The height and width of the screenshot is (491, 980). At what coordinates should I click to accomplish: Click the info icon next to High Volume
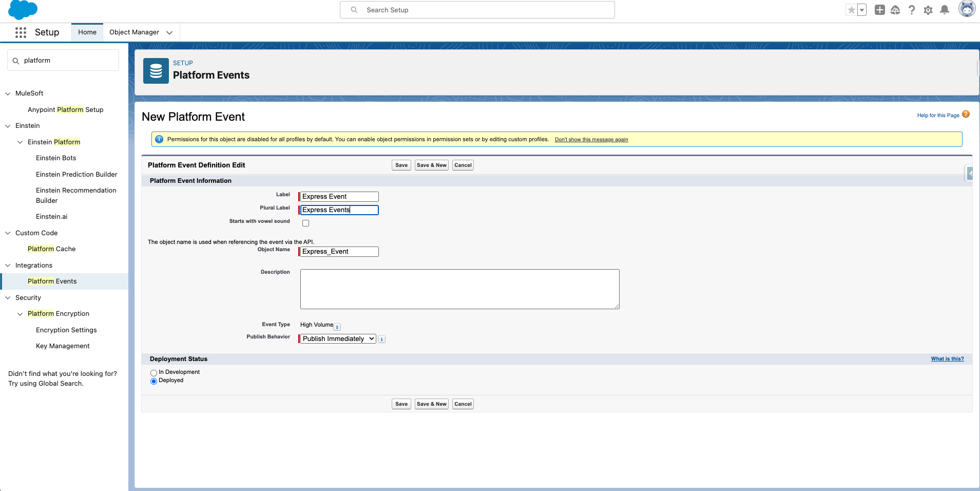[337, 327]
